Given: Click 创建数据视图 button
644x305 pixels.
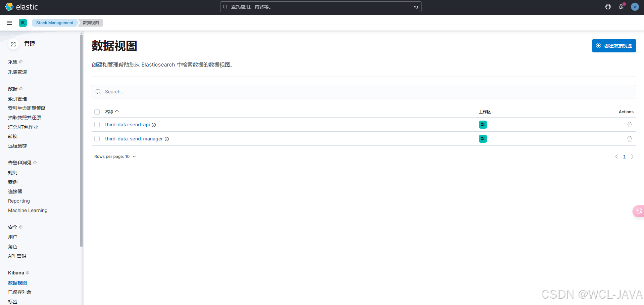Looking at the screenshot, I should [x=614, y=46].
